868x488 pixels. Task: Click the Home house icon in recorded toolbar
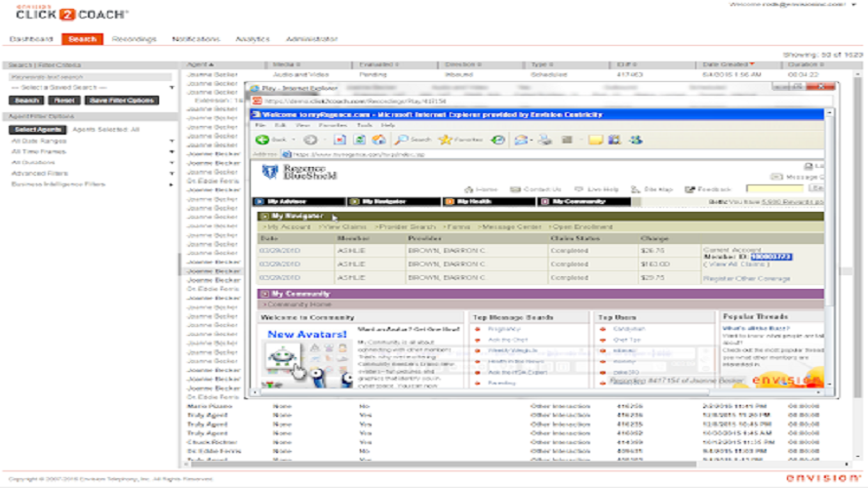click(379, 140)
